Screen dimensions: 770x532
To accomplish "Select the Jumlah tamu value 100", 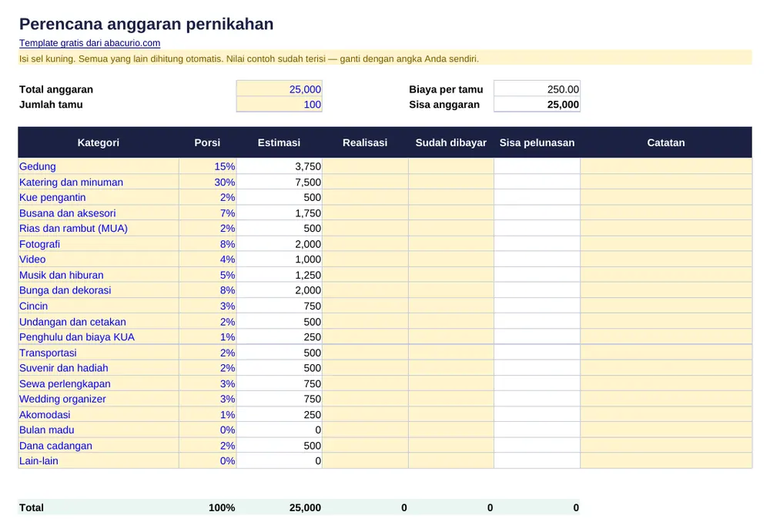I will pos(279,105).
